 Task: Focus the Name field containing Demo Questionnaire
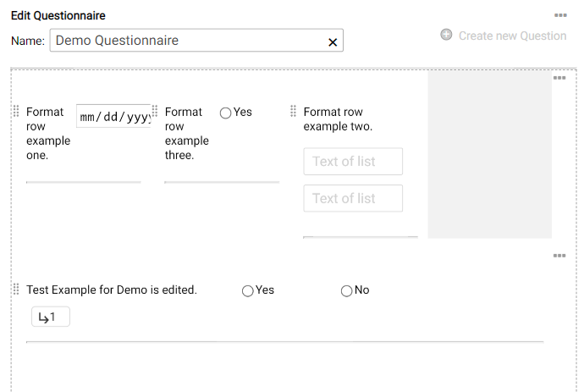(186, 41)
